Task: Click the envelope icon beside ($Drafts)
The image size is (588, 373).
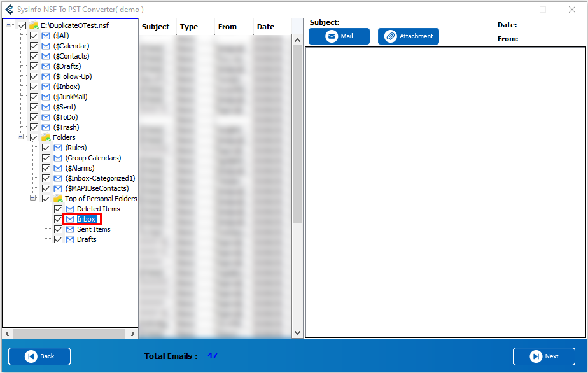Action: click(x=46, y=66)
